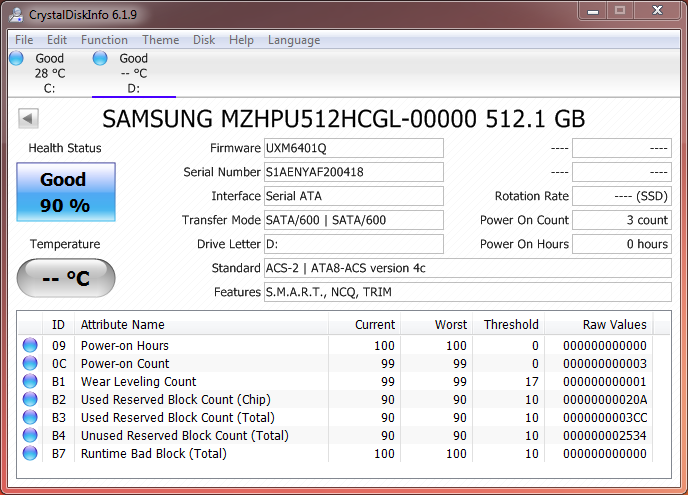Click the status icon for Power-on Count row
688x495 pixels.
(x=30, y=364)
